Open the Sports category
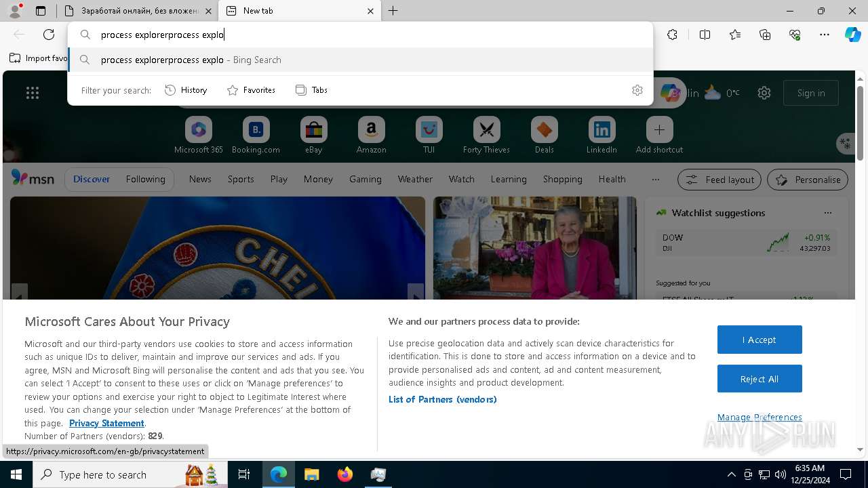Screen dimensions: 868x488 [241, 180]
